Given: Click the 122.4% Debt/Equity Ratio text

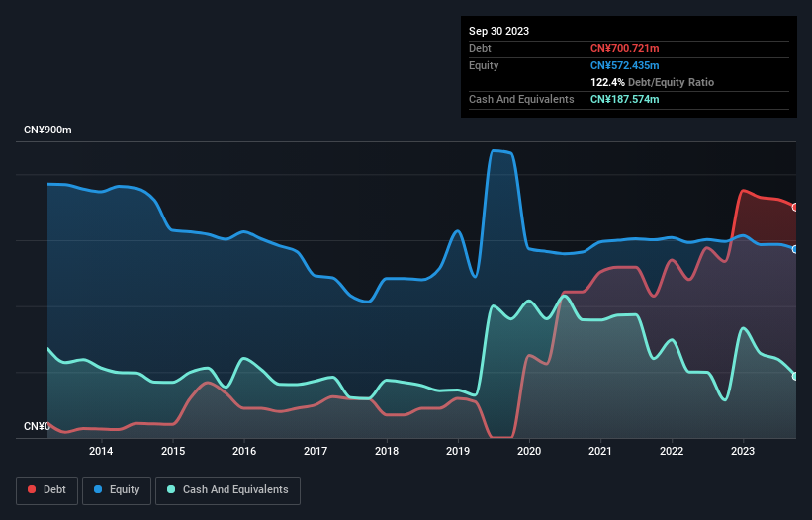Looking at the screenshot, I should tap(652, 82).
